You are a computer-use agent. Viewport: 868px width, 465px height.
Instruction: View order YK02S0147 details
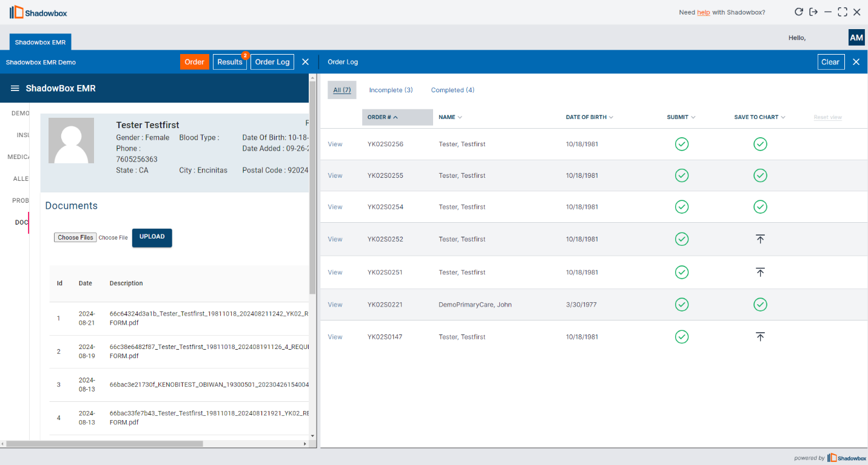[335, 336]
